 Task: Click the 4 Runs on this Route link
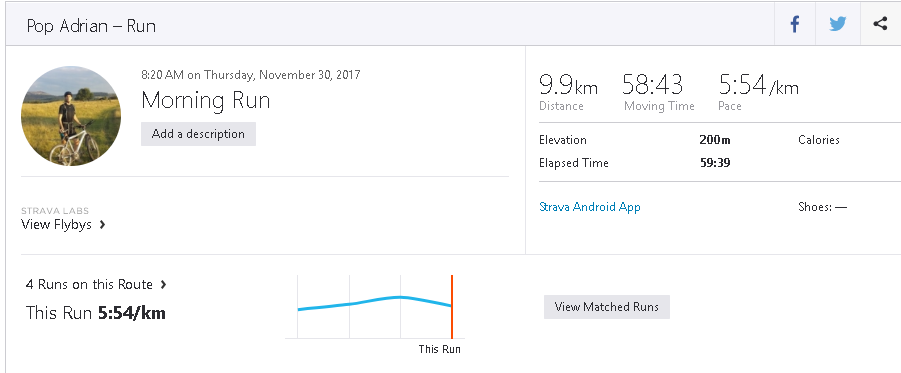[x=89, y=284]
